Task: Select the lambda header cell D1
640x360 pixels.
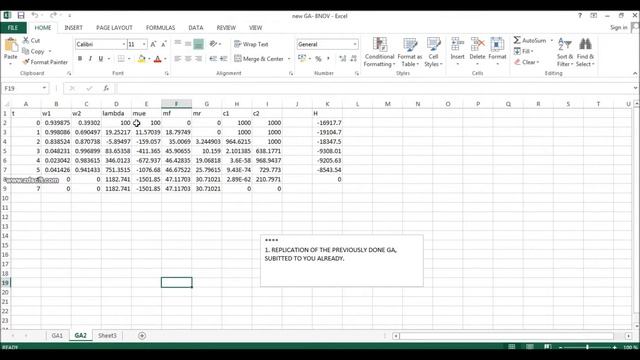Action: [x=116, y=113]
